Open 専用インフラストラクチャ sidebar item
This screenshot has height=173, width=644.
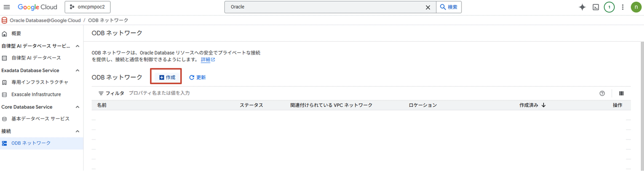pos(40,82)
